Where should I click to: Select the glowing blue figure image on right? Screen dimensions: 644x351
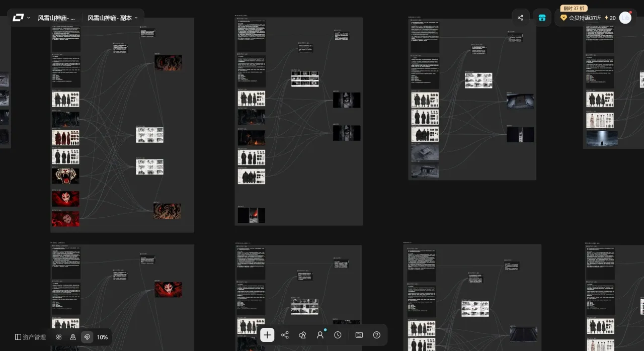(602, 138)
